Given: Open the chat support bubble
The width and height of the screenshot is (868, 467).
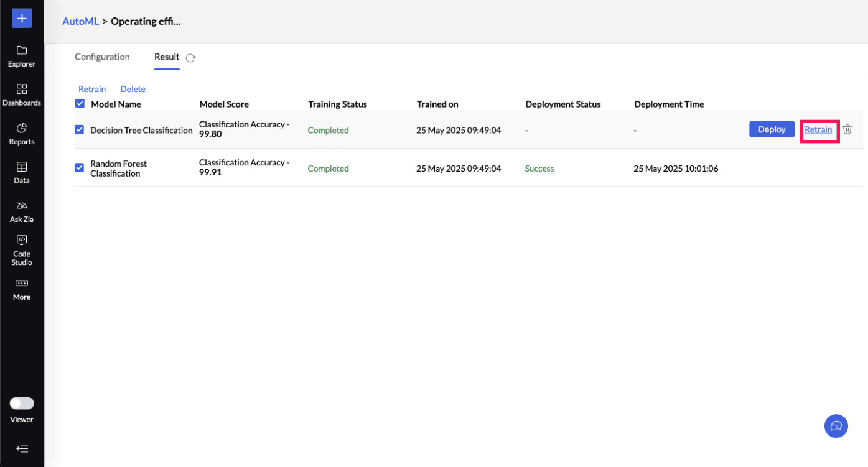Looking at the screenshot, I should click(x=836, y=426).
